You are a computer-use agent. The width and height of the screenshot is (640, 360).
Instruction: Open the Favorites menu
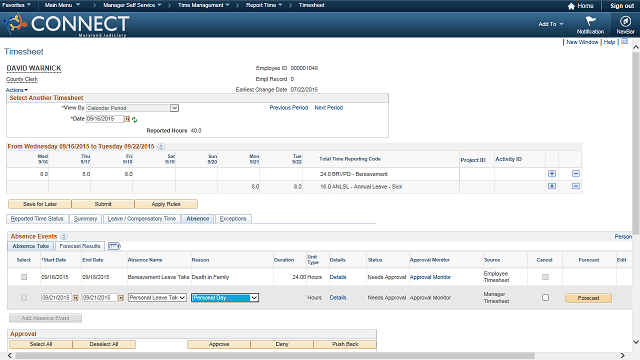16,5
